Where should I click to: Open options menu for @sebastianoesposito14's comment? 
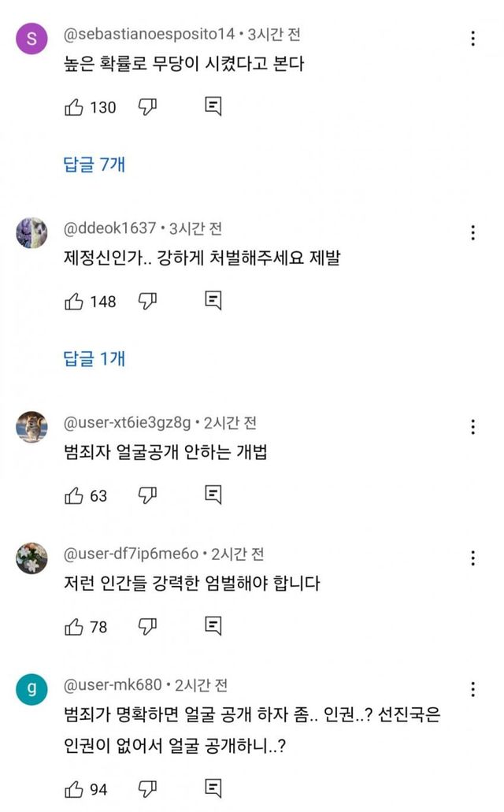[x=472, y=39]
